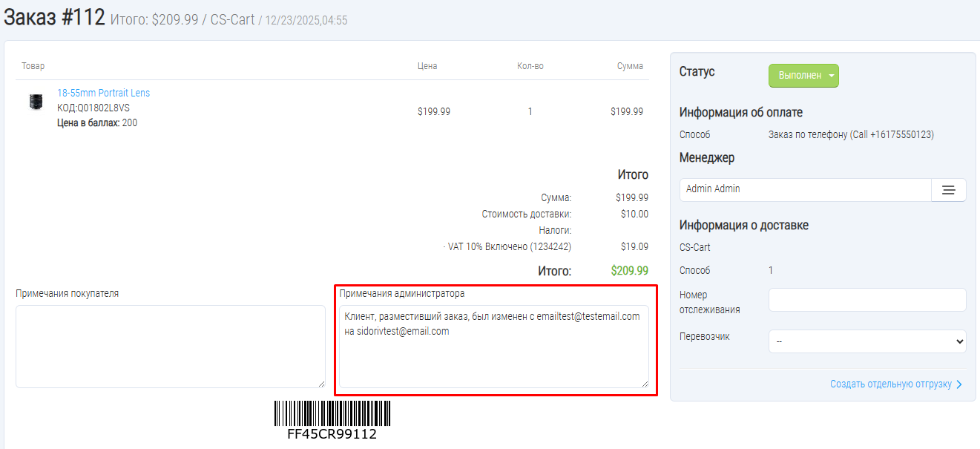
Task: Click chevron arrow beside Создать отдельную отгрузку
Action: click(959, 384)
